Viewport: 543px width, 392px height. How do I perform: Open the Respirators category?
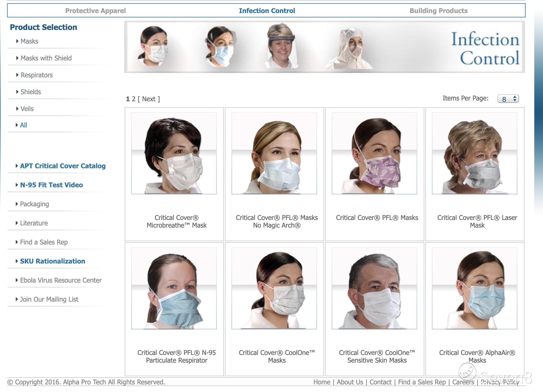click(36, 75)
